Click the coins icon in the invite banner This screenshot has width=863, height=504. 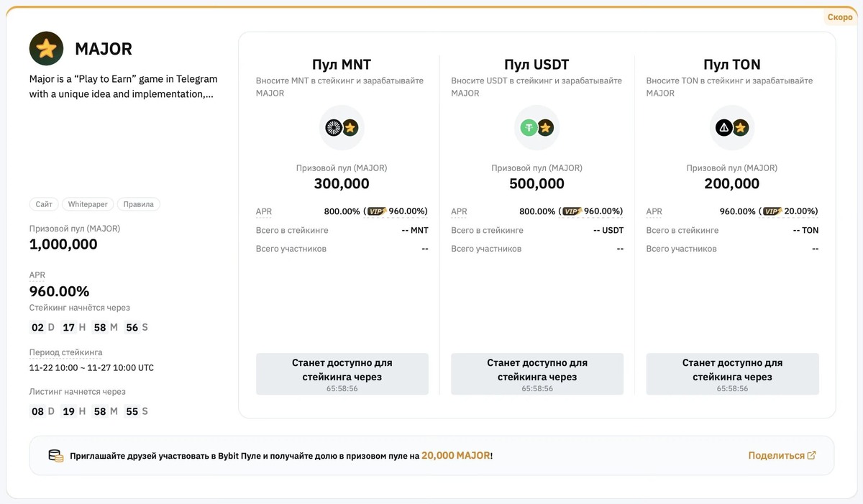click(55, 454)
